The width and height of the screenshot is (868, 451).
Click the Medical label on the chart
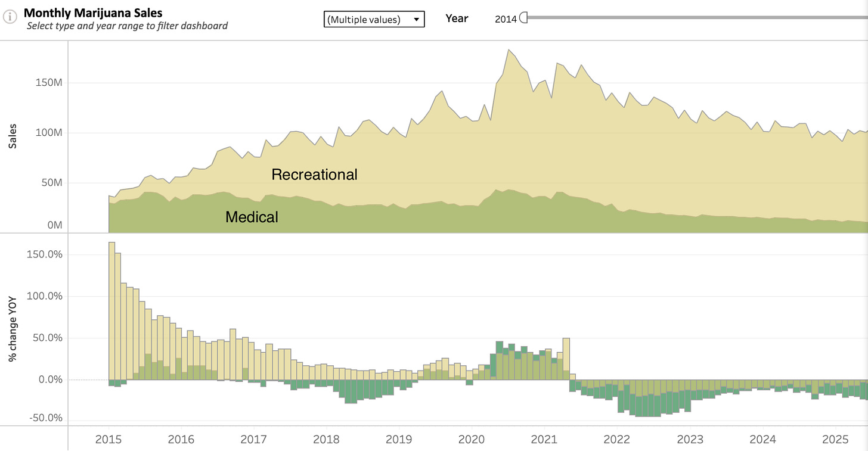(251, 217)
